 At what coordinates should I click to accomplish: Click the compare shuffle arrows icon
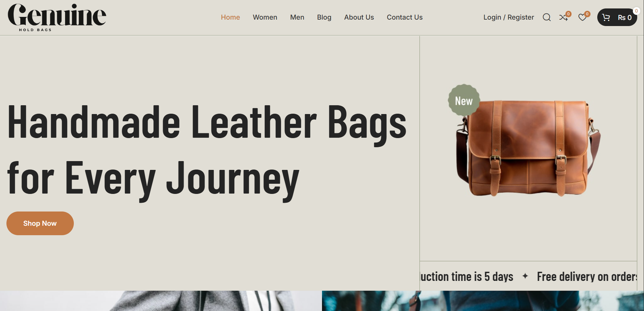click(x=563, y=18)
